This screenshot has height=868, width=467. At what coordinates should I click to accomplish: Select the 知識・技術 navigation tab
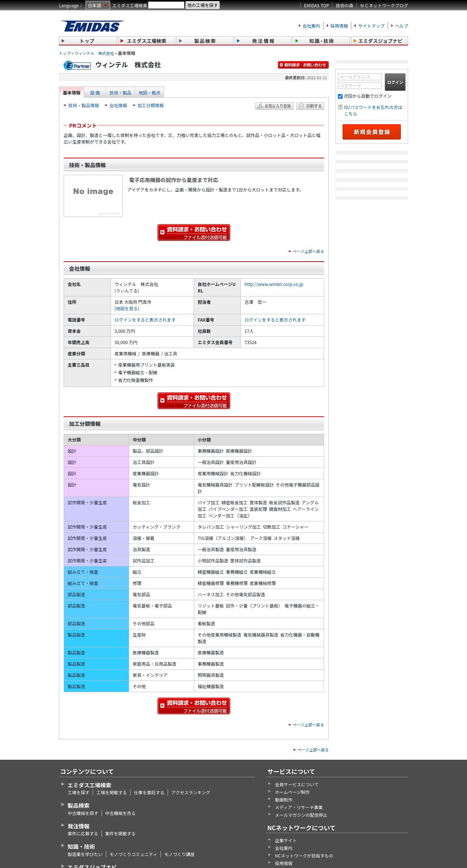[x=321, y=41]
